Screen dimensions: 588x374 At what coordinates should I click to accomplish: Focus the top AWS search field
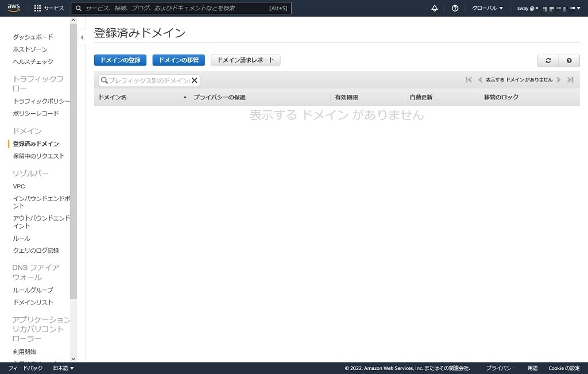[181, 8]
